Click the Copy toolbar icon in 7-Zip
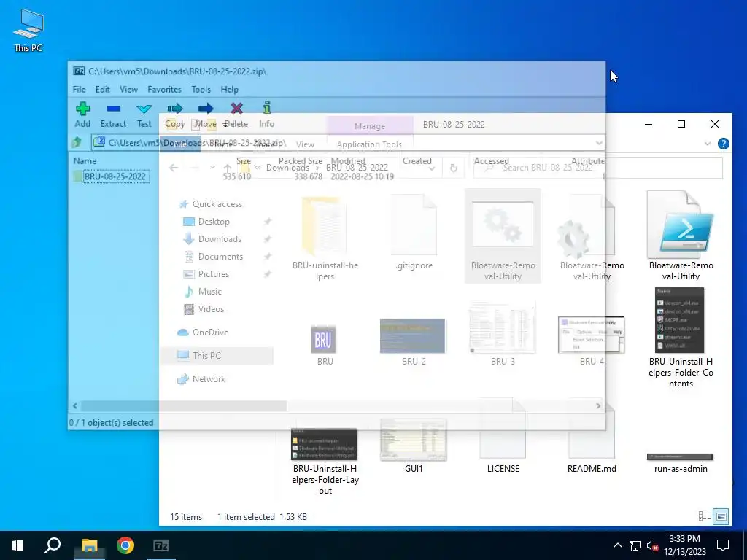747x560 pixels. 175,114
